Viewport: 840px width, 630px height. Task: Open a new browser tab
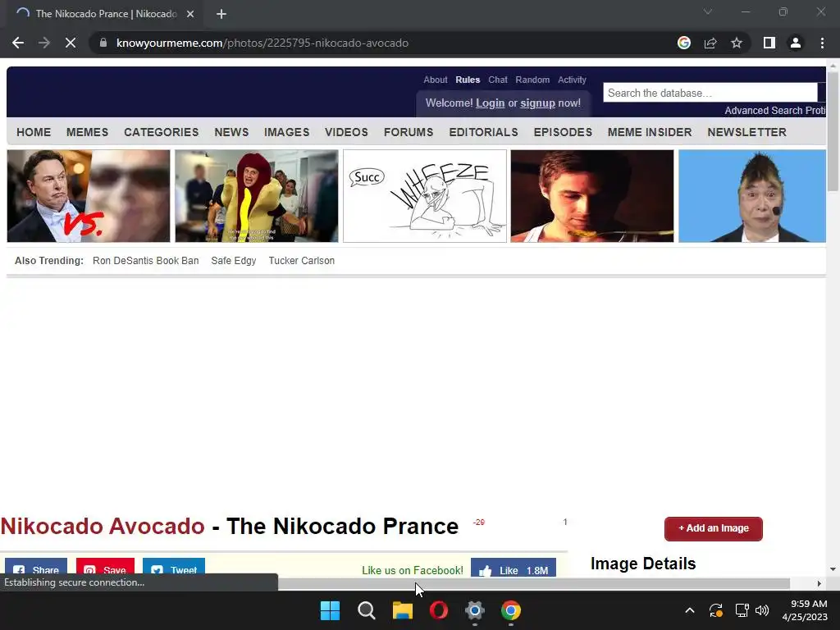[x=221, y=14]
